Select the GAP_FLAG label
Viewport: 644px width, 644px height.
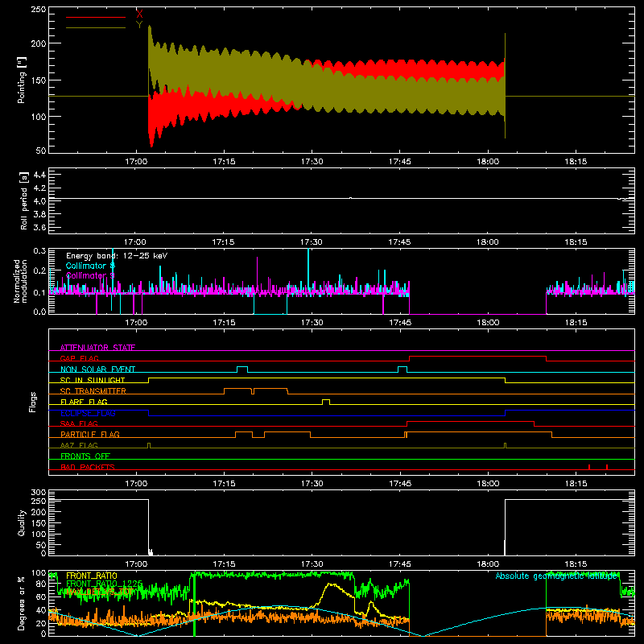[x=79, y=358]
